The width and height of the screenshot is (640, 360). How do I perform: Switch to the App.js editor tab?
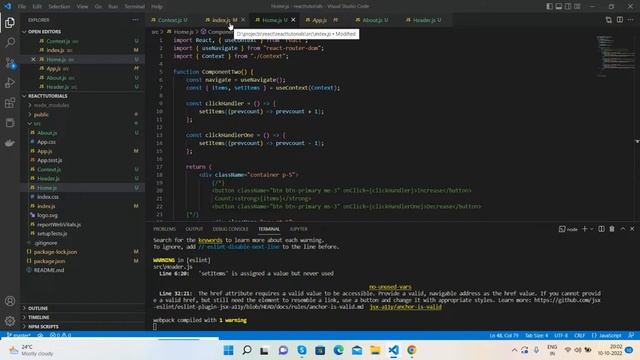(320, 20)
